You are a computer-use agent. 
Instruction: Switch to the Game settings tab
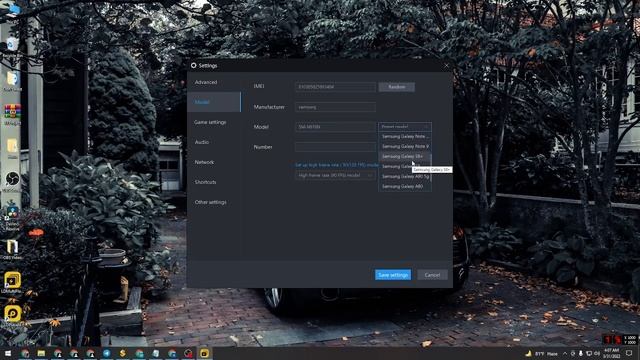pos(214,122)
